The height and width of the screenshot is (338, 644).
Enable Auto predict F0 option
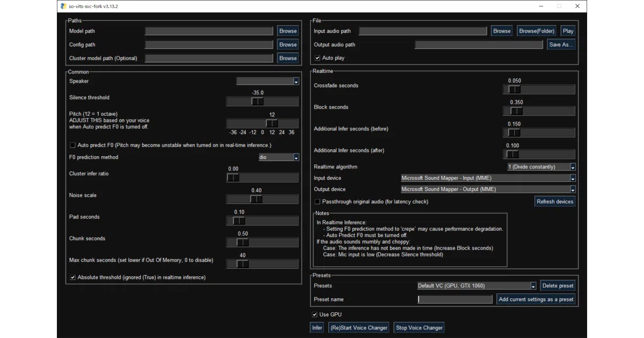[73, 145]
